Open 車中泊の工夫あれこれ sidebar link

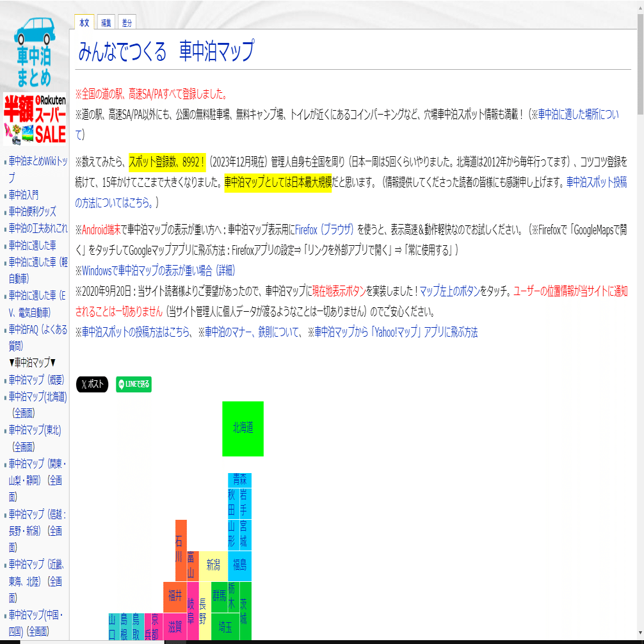click(38, 229)
